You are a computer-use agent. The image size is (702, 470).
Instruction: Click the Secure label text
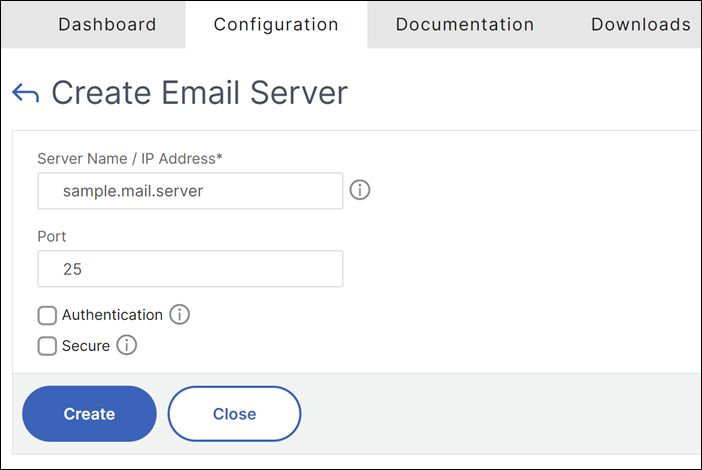(86, 346)
